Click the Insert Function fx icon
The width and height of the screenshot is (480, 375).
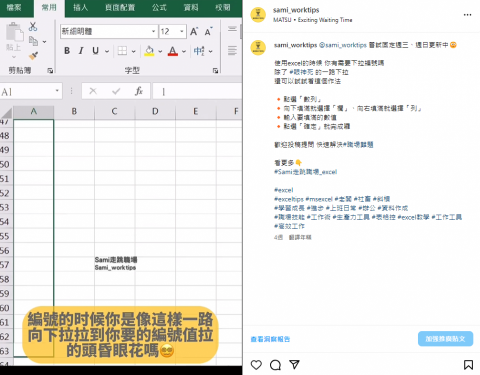pos(139,91)
